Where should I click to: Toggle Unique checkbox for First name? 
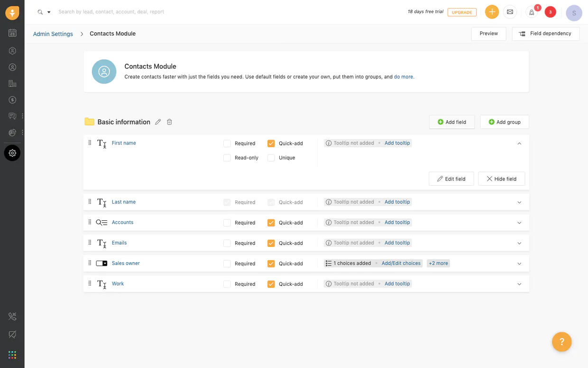[271, 158]
